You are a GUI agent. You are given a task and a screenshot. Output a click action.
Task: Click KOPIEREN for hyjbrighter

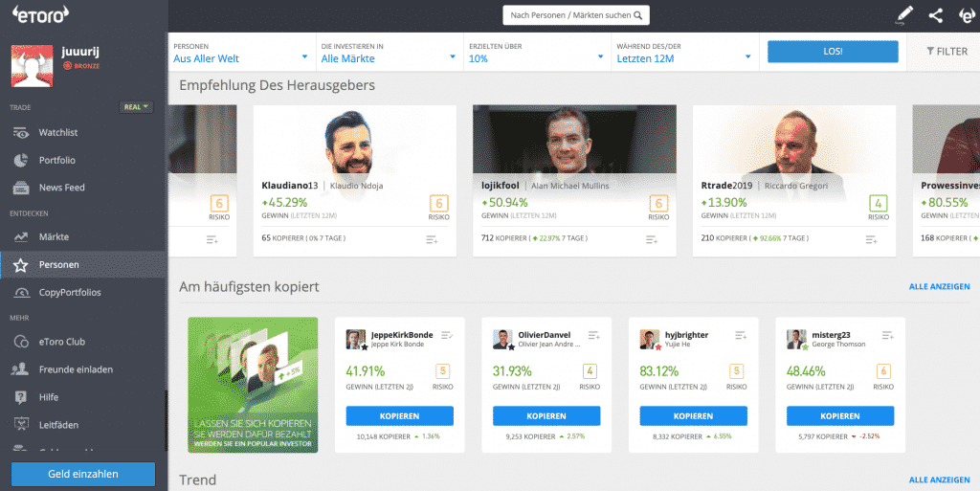[693, 416]
